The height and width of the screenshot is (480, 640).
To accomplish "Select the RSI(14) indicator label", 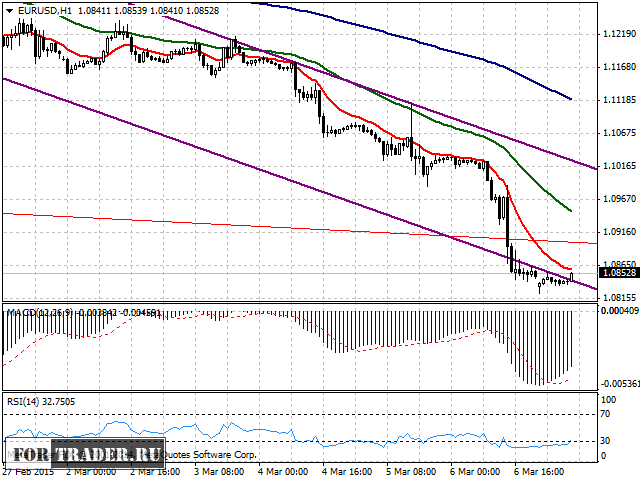I will click(22, 401).
